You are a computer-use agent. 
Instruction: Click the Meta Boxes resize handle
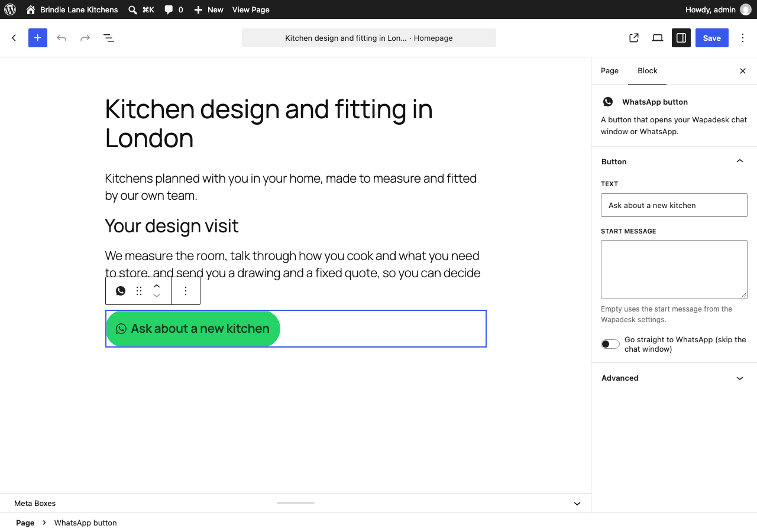296,503
